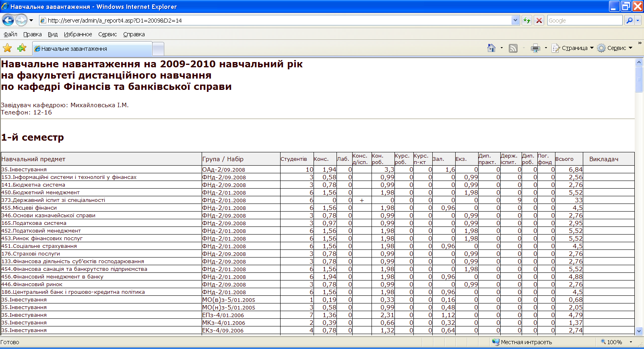Click row 453.Ринок фінансових послуг
Screen dimensions: 644x349
[x=318, y=238]
